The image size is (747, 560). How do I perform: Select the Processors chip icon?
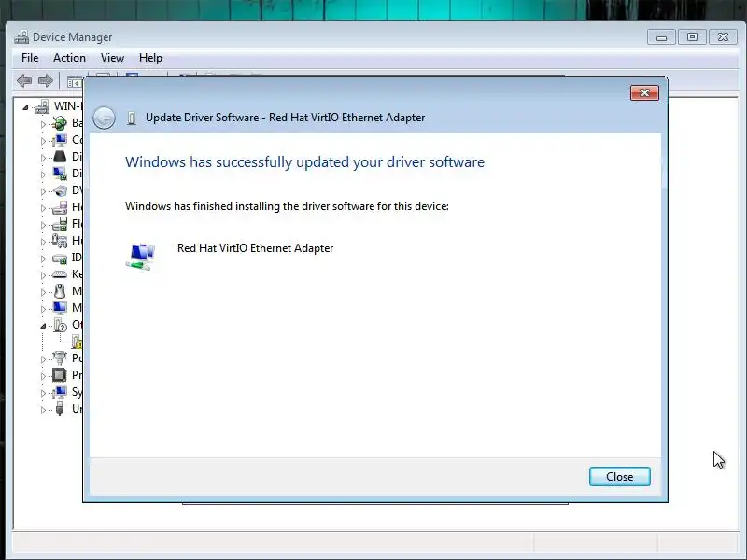click(60, 375)
